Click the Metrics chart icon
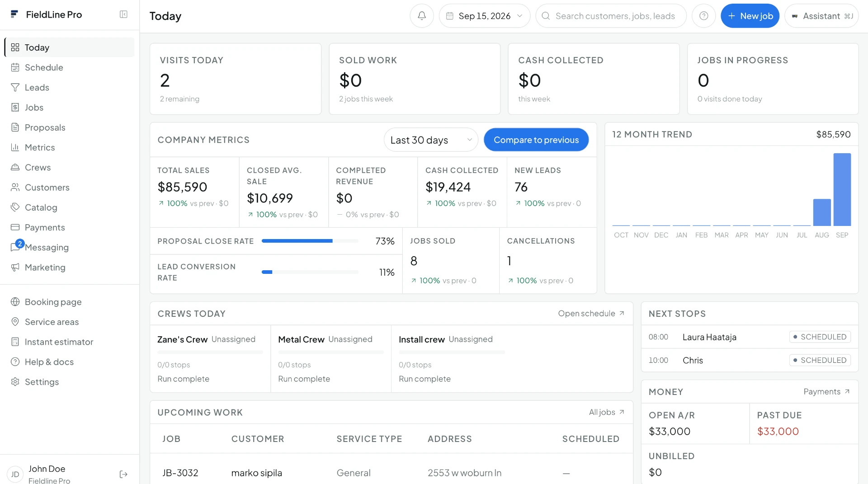868x484 pixels. pyautogui.click(x=15, y=147)
